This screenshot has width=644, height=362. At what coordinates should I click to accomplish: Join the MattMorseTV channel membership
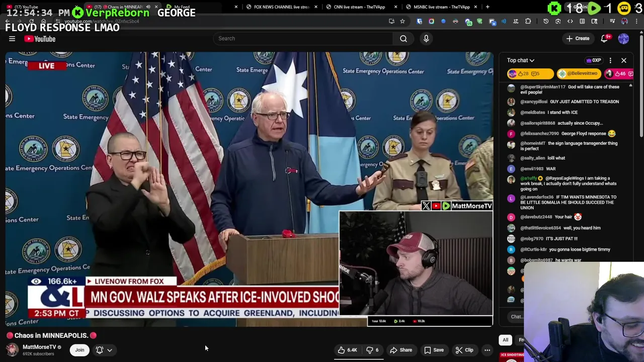coord(79,350)
